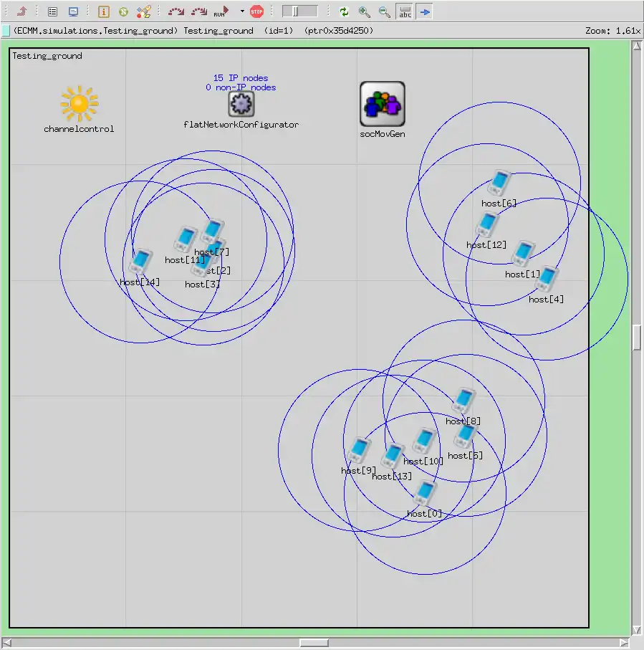Select the host[5] device node
Viewport: 644px width, 650px height.
465,435
